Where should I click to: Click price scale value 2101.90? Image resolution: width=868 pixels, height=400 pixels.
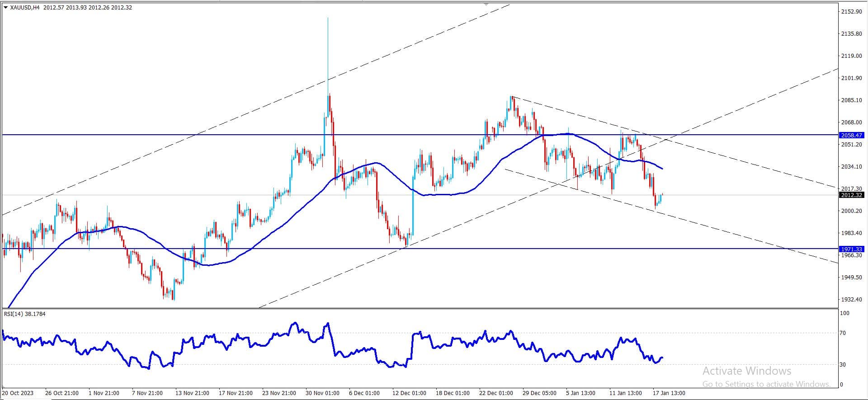(851, 78)
